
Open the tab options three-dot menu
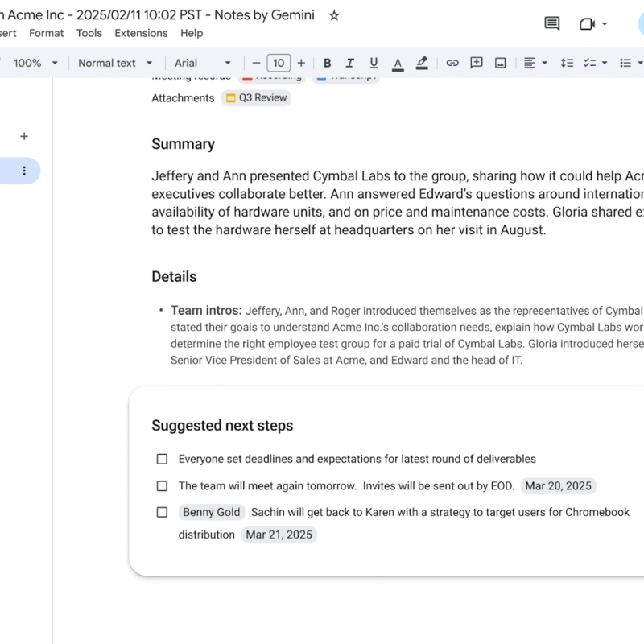point(24,171)
